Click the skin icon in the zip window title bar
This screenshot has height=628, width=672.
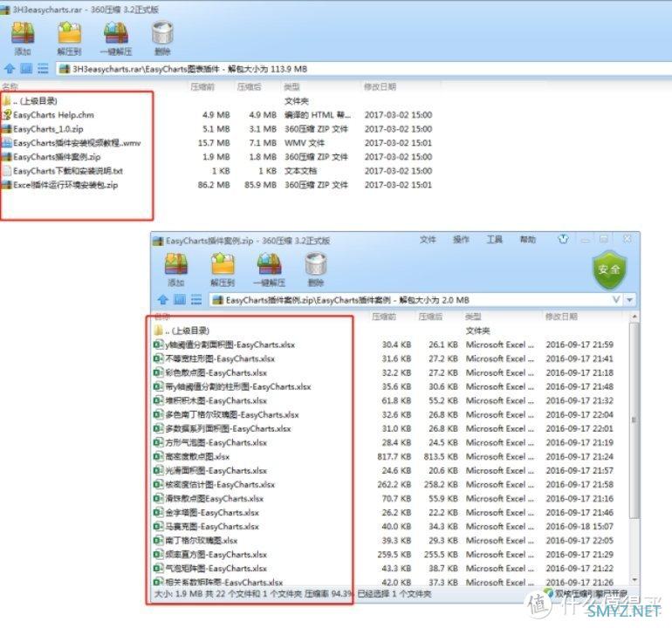(563, 239)
